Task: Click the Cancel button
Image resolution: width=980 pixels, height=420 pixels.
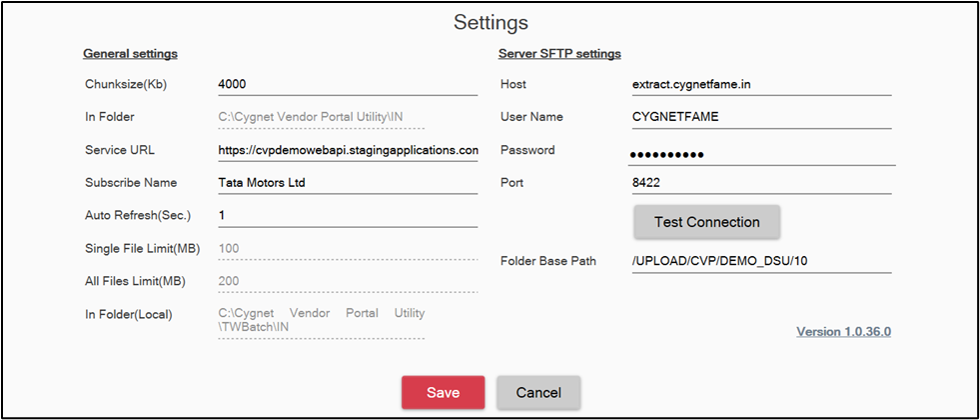Action: (538, 392)
